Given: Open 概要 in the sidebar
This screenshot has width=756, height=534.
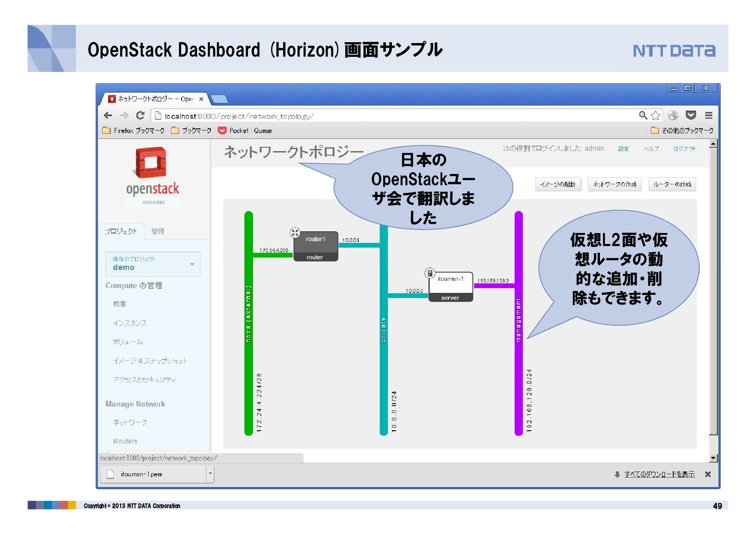Looking at the screenshot, I should [x=119, y=304].
